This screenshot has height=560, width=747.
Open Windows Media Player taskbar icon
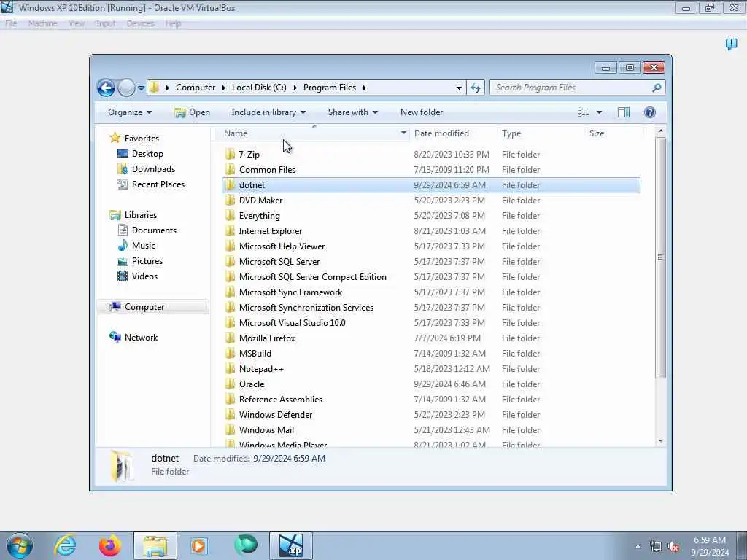[x=198, y=545]
